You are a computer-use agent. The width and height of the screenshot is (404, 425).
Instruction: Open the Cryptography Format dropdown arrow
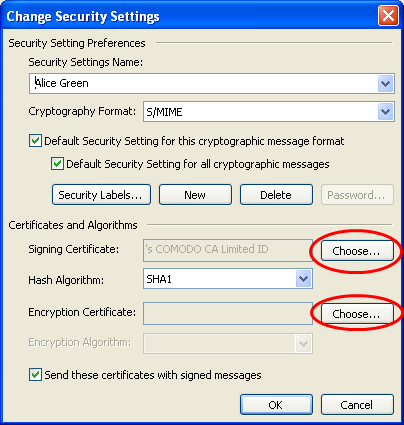tap(386, 111)
